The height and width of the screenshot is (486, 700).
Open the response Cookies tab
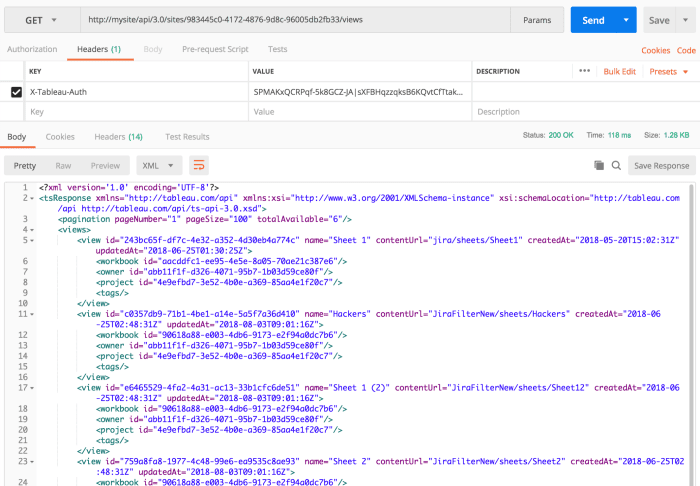[60, 137]
